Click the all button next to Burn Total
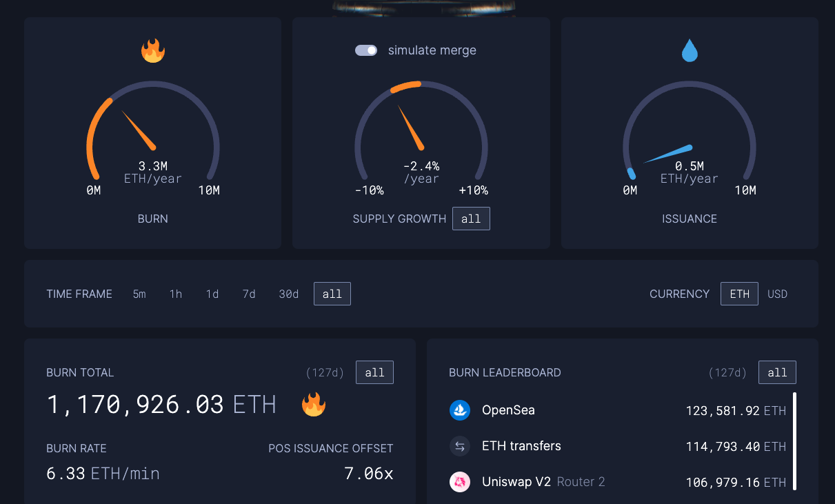The image size is (835, 504). pyautogui.click(x=374, y=372)
